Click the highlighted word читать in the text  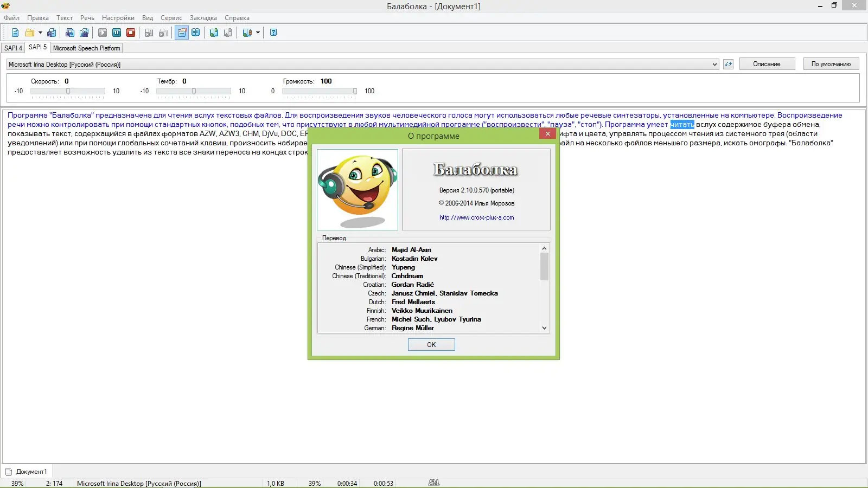click(x=682, y=125)
